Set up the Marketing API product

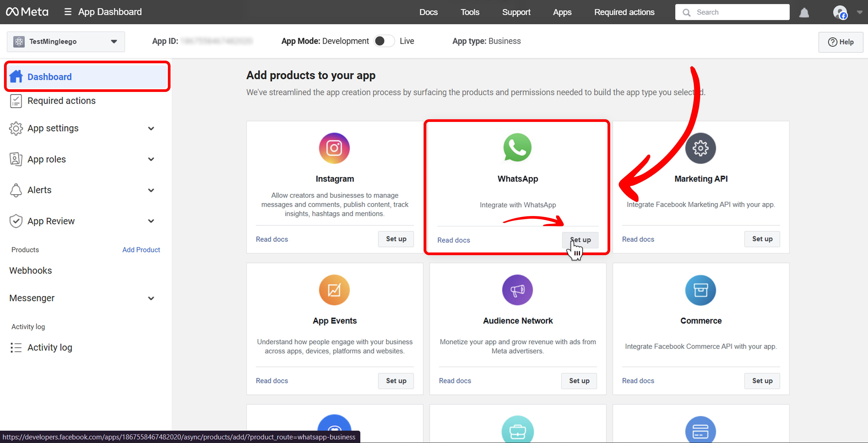pyautogui.click(x=762, y=239)
